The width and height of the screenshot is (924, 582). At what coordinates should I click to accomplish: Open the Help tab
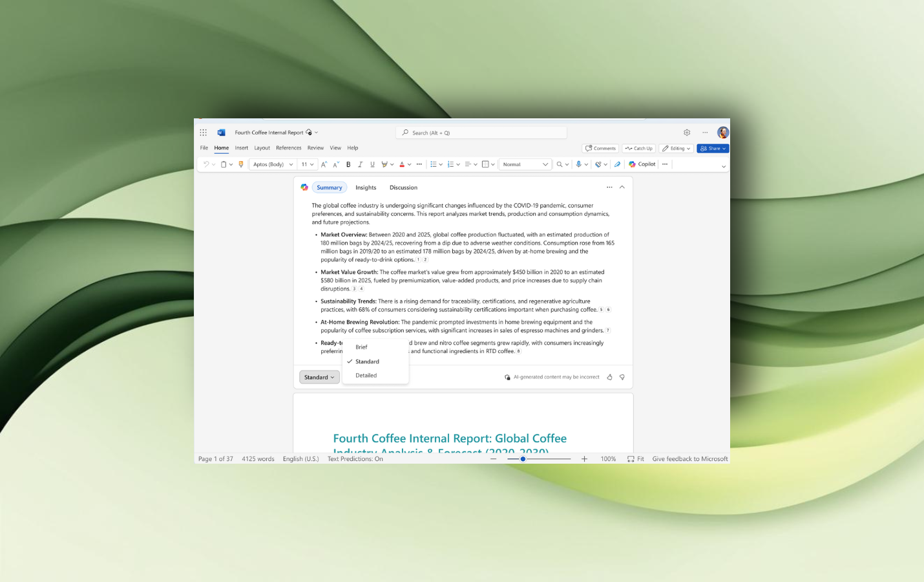click(x=353, y=148)
